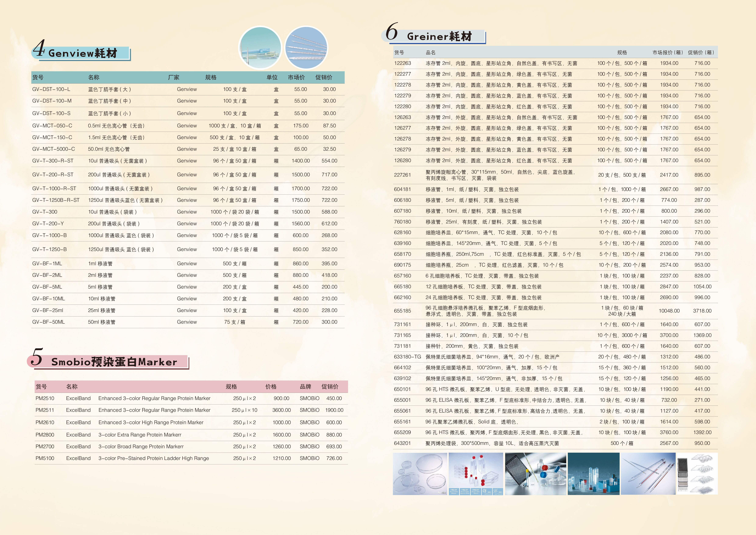Screen dimensions: 756x535
Task: Click the pipettes circular product photo
Action: click(x=306, y=48)
